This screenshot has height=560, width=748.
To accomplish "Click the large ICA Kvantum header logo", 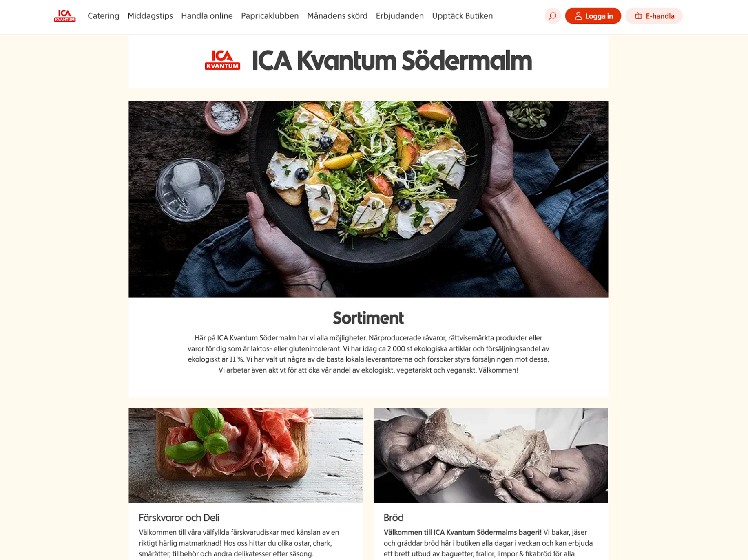I will pos(222,60).
